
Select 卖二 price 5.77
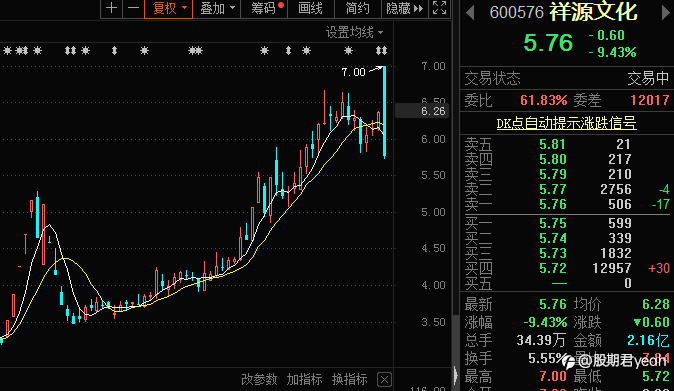(x=552, y=189)
